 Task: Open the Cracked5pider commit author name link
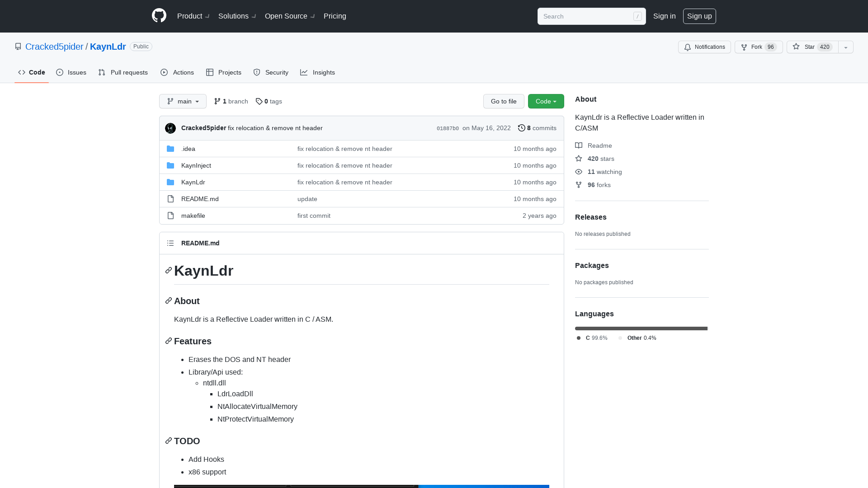tap(203, 128)
